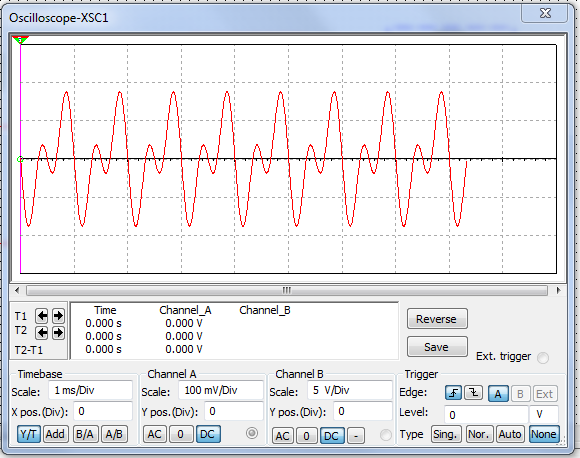Screen dimensions: 580x458
Task: Click the Save button
Action: pos(437,347)
